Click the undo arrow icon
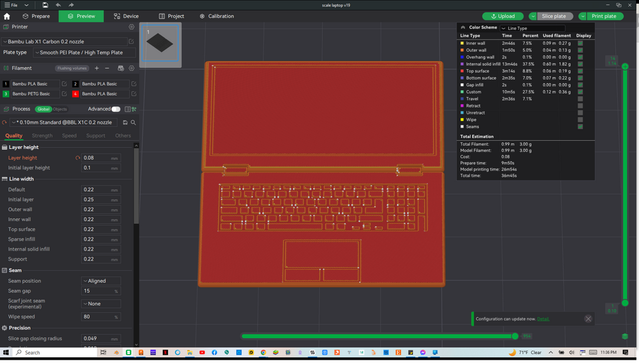639x364 pixels. point(58,5)
